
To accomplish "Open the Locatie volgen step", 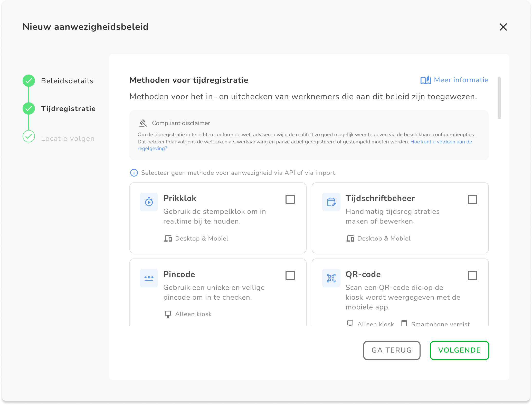I will click(68, 139).
